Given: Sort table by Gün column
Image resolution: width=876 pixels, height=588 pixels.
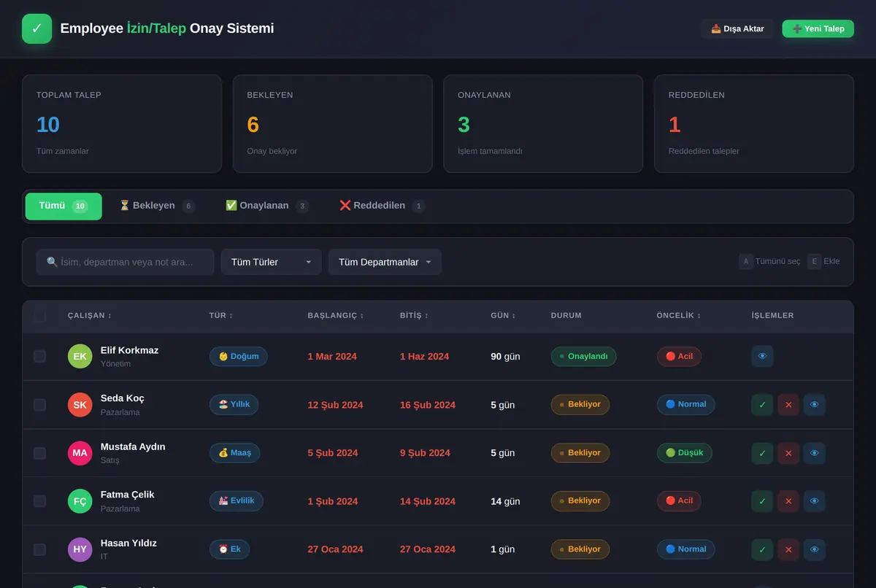Looking at the screenshot, I should click(503, 316).
